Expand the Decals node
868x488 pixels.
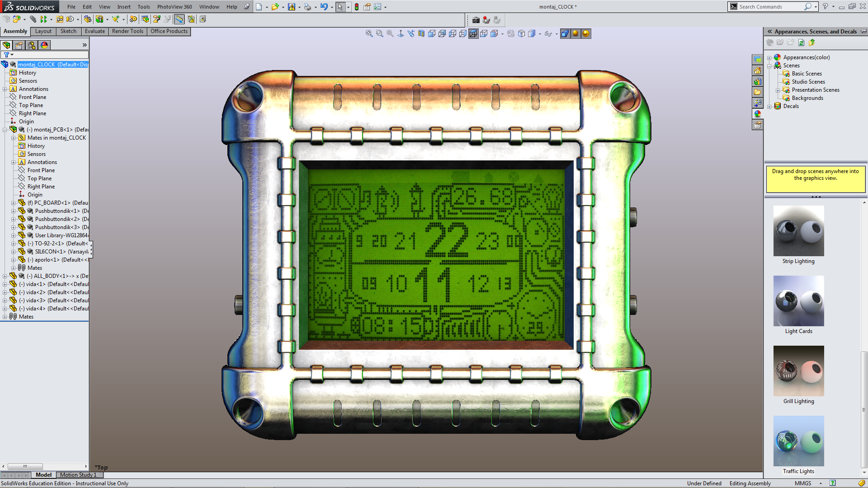769,107
